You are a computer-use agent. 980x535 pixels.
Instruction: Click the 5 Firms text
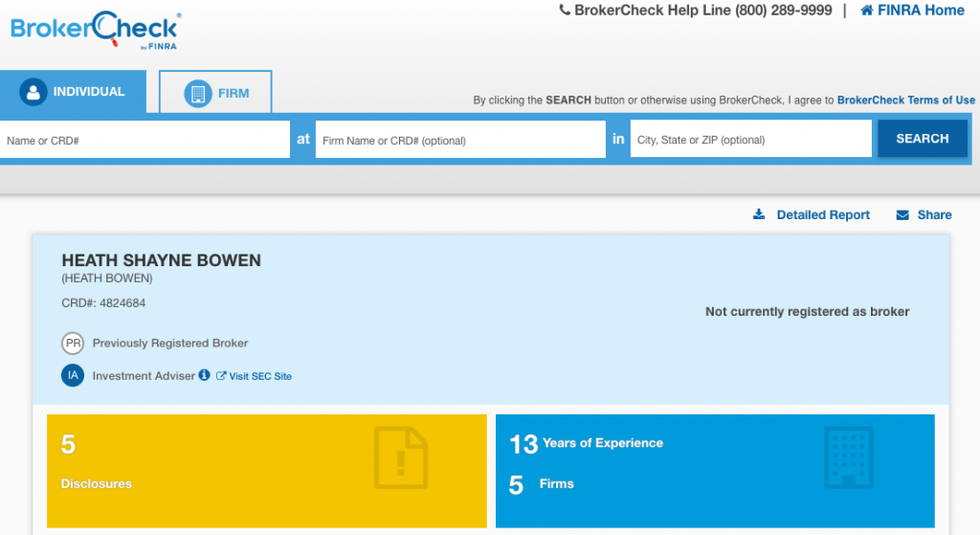click(542, 484)
